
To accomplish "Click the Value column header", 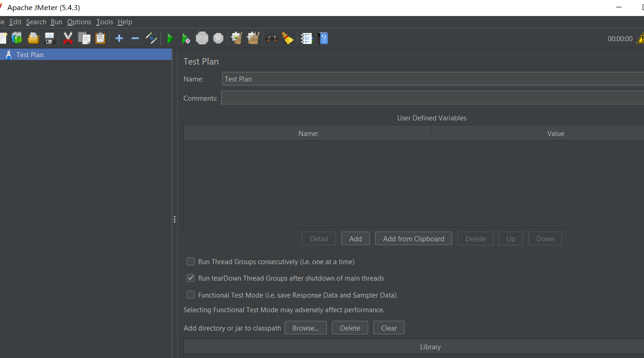I will click(x=538, y=133).
